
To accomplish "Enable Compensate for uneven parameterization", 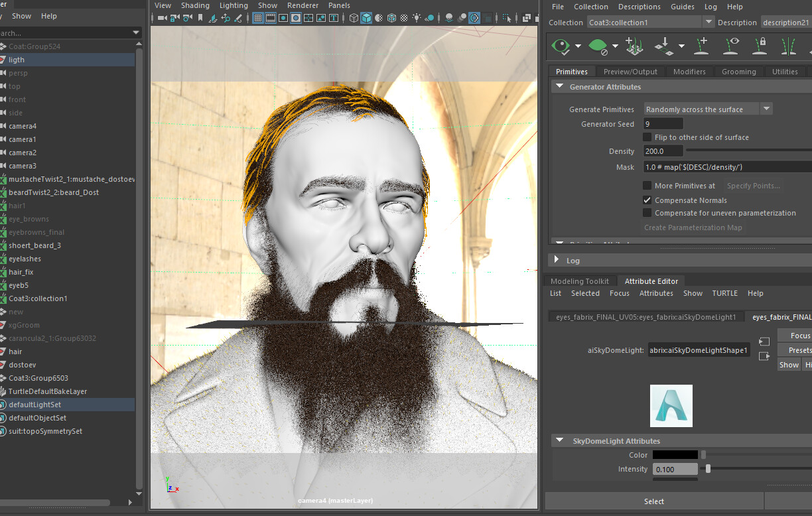I will (x=647, y=213).
